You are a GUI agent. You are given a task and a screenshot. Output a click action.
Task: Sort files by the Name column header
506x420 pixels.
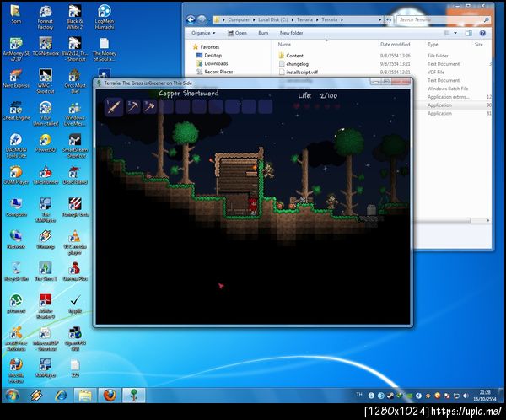pyautogui.click(x=284, y=44)
